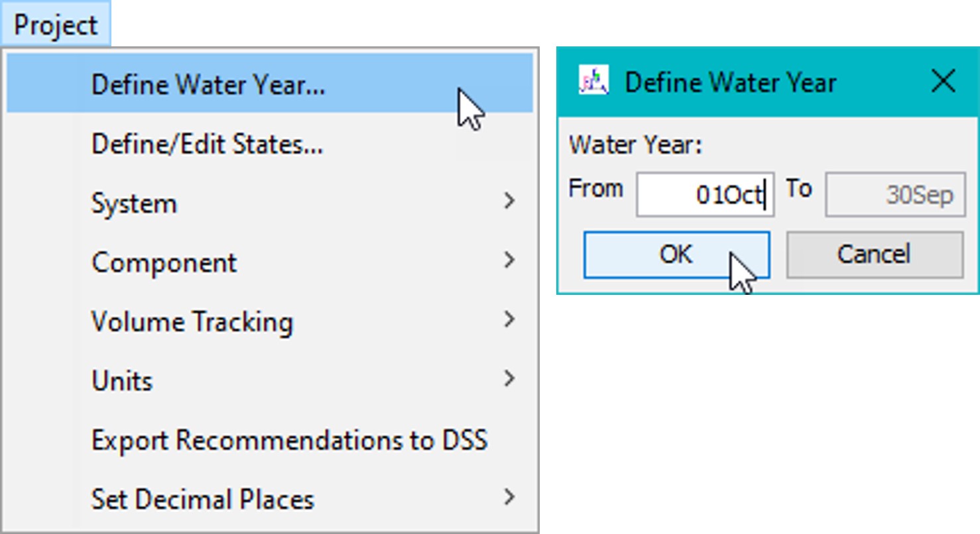The image size is (980, 534).
Task: Expand the Component submenu arrow
Action: [509, 260]
